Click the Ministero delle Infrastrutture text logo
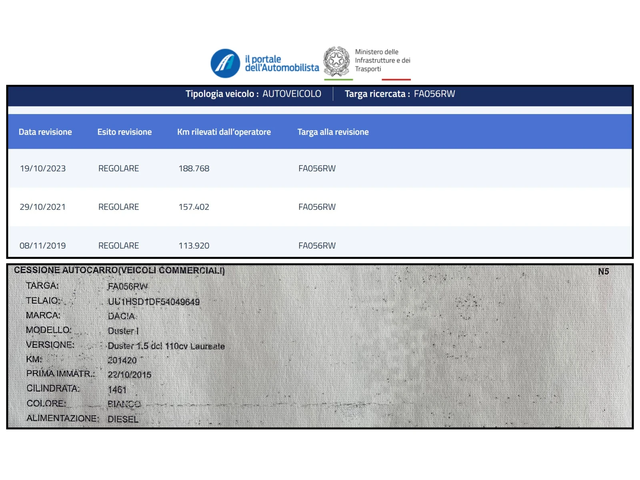This screenshot has width=640, height=480. tap(383, 62)
